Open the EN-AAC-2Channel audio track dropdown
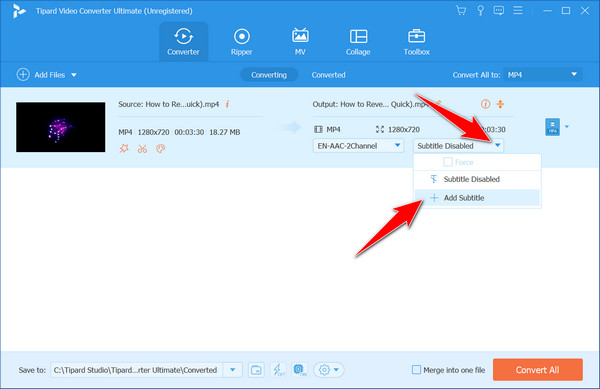The height and width of the screenshot is (389, 600). tap(358, 146)
